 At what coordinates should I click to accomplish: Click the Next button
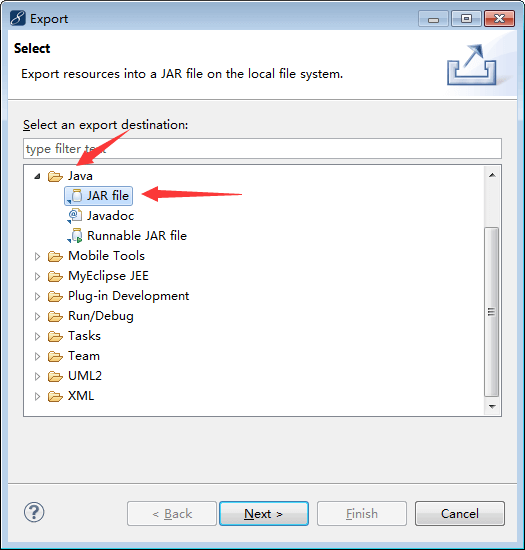[264, 514]
